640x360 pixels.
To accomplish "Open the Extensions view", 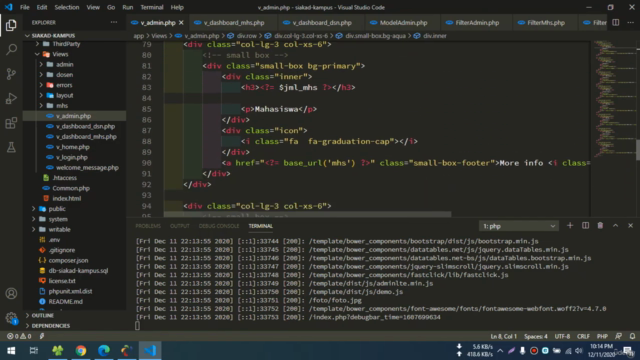I will [x=11, y=123].
